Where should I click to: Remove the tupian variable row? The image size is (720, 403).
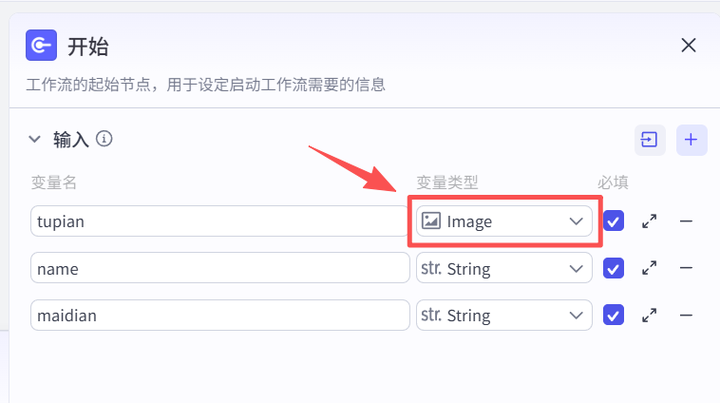[686, 221]
